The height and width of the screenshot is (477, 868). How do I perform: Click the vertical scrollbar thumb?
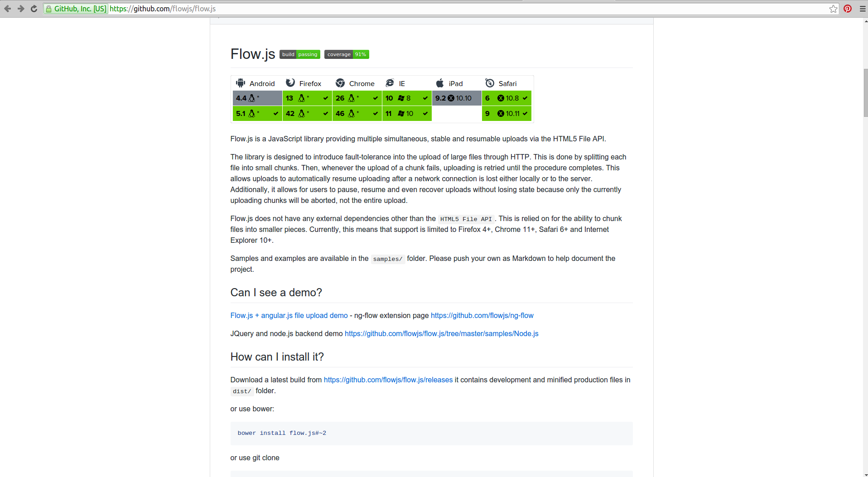point(865,92)
